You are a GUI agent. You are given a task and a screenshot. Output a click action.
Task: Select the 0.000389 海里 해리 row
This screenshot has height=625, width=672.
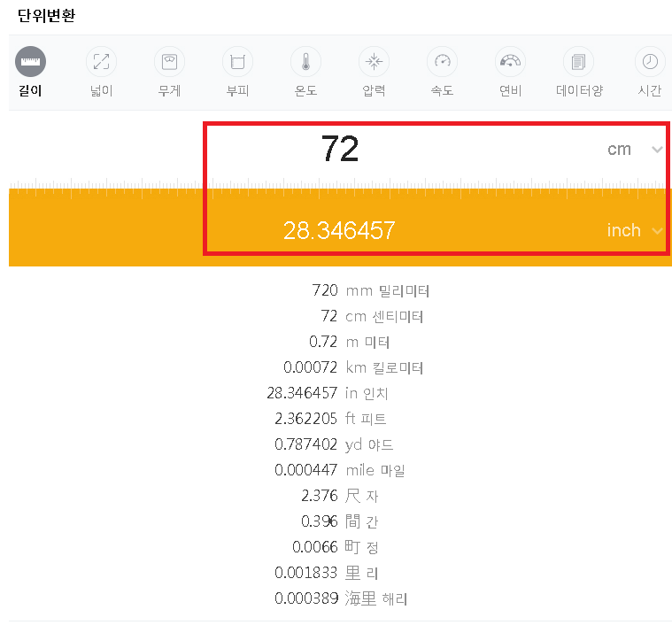(x=341, y=598)
